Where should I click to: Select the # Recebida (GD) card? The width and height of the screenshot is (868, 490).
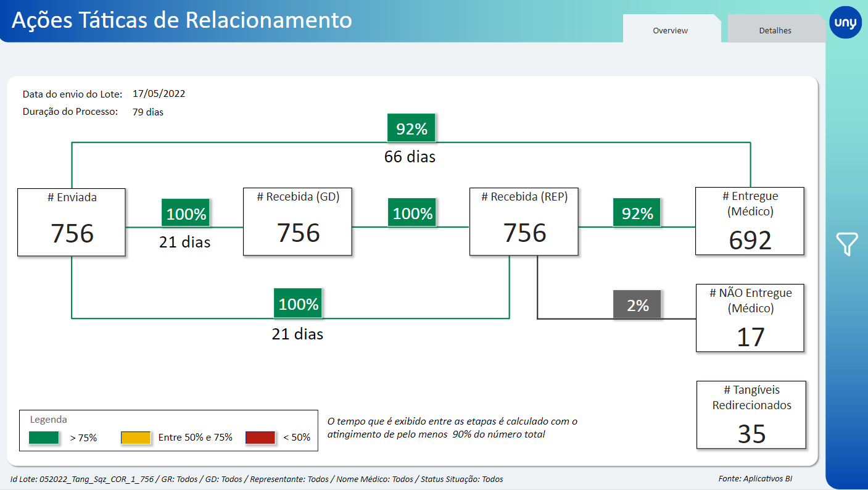click(298, 222)
